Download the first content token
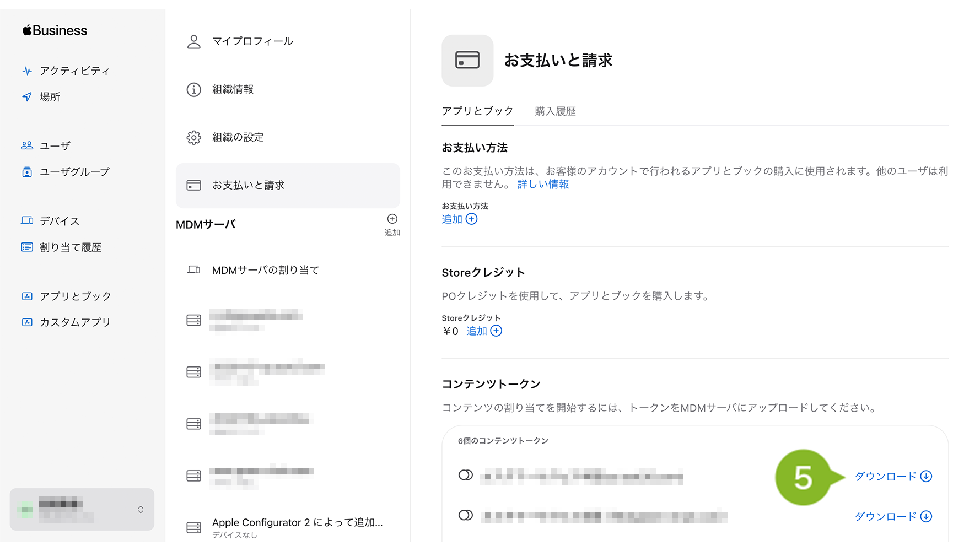 pyautogui.click(x=893, y=477)
